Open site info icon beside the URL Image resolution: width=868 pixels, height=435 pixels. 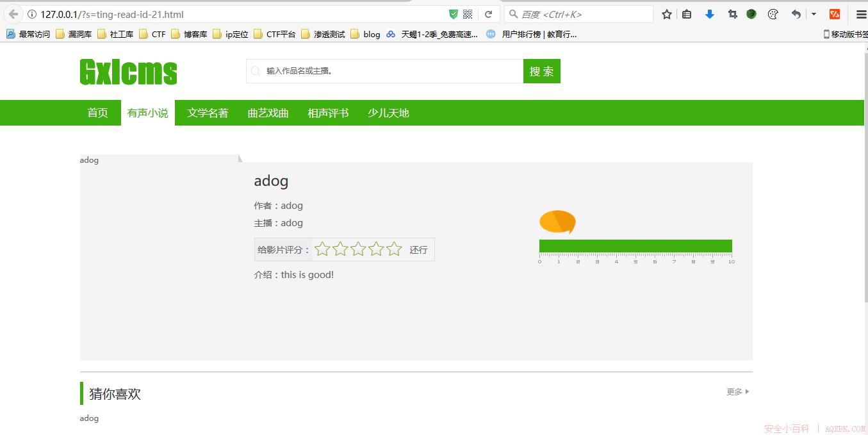coord(32,14)
